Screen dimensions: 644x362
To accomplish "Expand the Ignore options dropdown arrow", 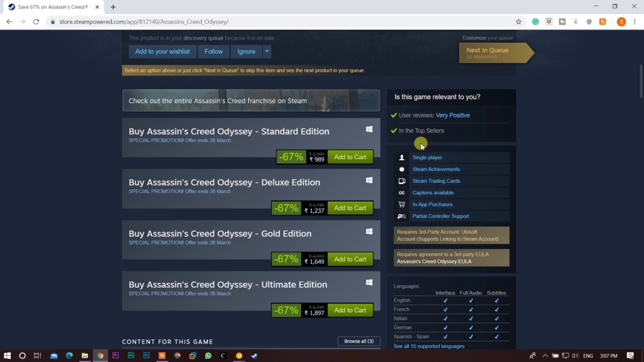I will click(x=267, y=52).
